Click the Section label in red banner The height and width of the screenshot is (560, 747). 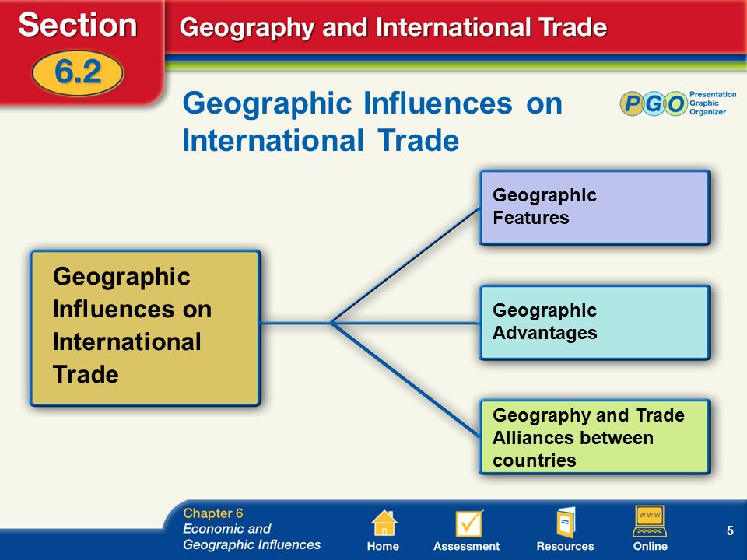click(78, 25)
